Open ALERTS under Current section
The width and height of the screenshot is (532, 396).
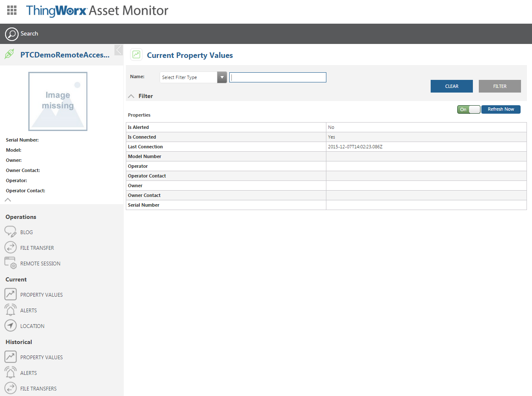click(x=29, y=310)
